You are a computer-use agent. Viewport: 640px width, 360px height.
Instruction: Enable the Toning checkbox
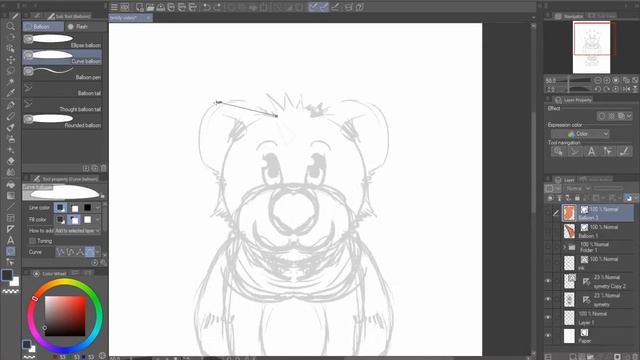[32, 241]
